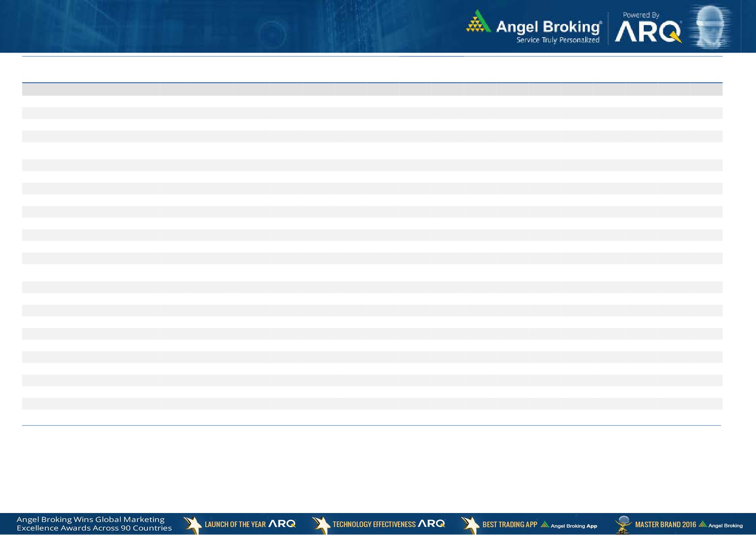Click the Angel Broking App logo

pos(569,525)
